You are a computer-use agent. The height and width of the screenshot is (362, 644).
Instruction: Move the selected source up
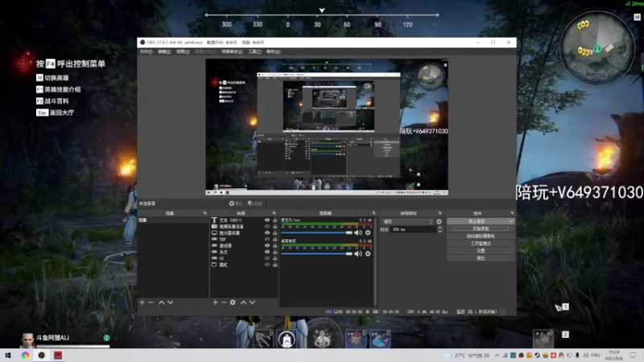(243, 302)
